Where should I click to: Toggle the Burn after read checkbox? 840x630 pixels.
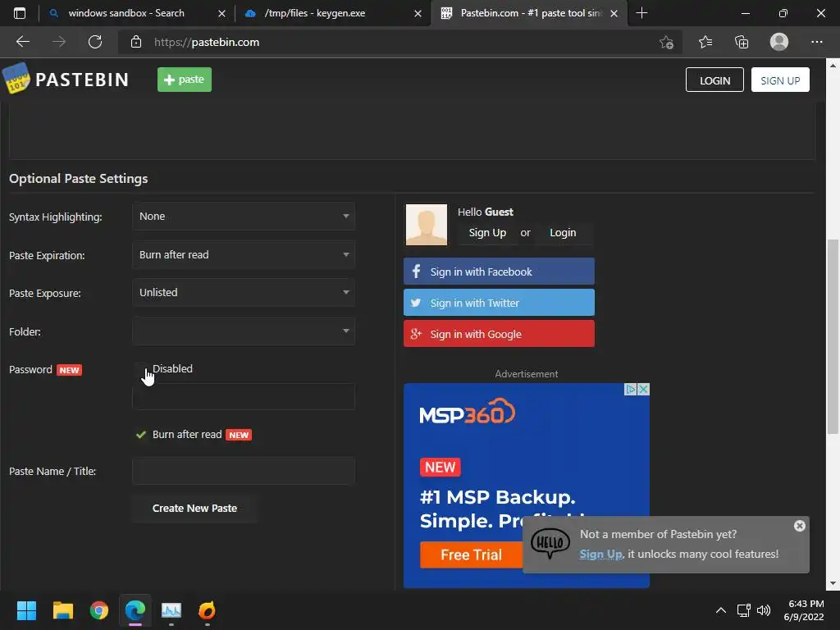pyautogui.click(x=141, y=435)
